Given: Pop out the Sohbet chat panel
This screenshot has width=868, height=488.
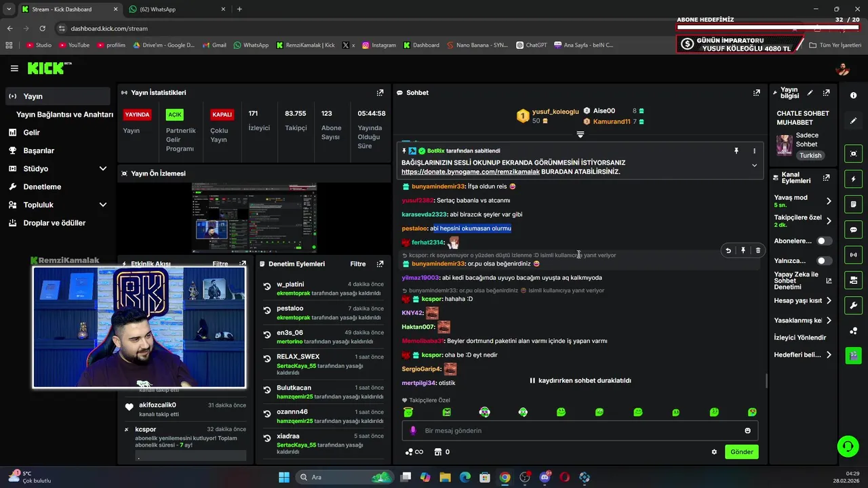Looking at the screenshot, I should (757, 93).
